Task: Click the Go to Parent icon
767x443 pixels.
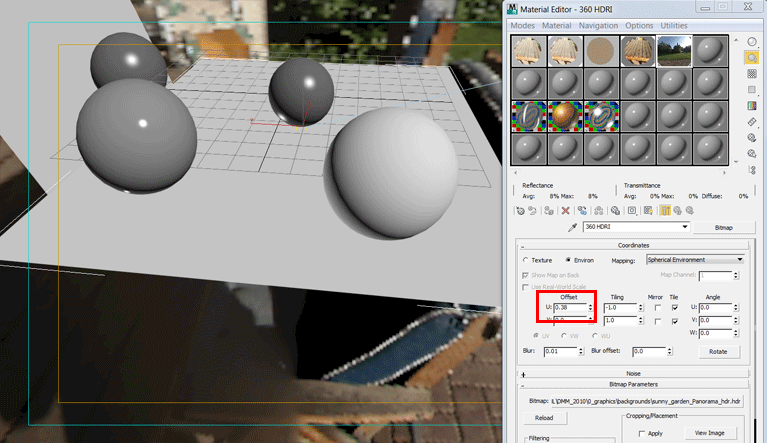Action: point(677,211)
